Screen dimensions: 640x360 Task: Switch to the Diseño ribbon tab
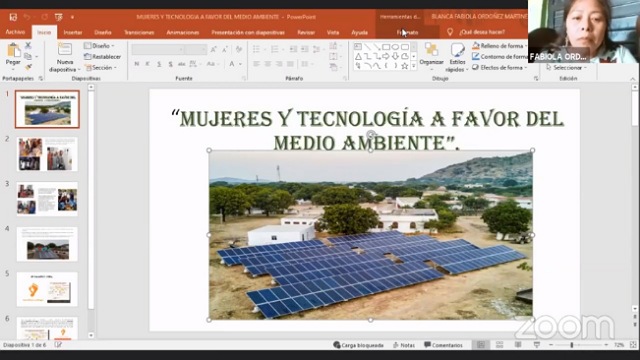103,32
